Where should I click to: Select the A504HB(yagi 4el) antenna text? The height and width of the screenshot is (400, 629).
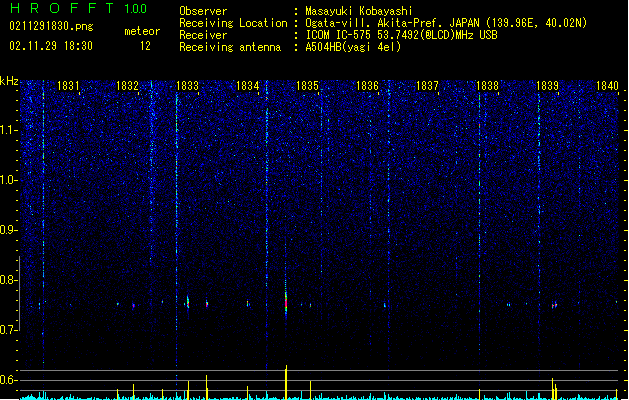tap(353, 47)
